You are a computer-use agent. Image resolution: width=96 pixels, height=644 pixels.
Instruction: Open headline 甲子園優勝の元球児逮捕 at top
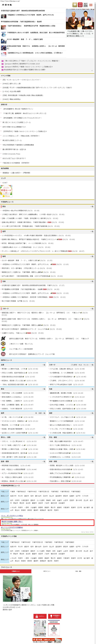pos(21,22)
